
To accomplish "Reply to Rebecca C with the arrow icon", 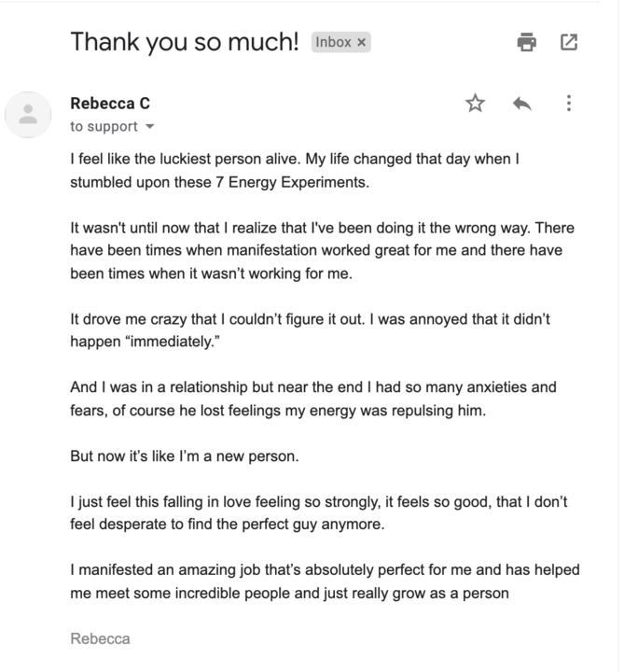I will pos(521,104).
